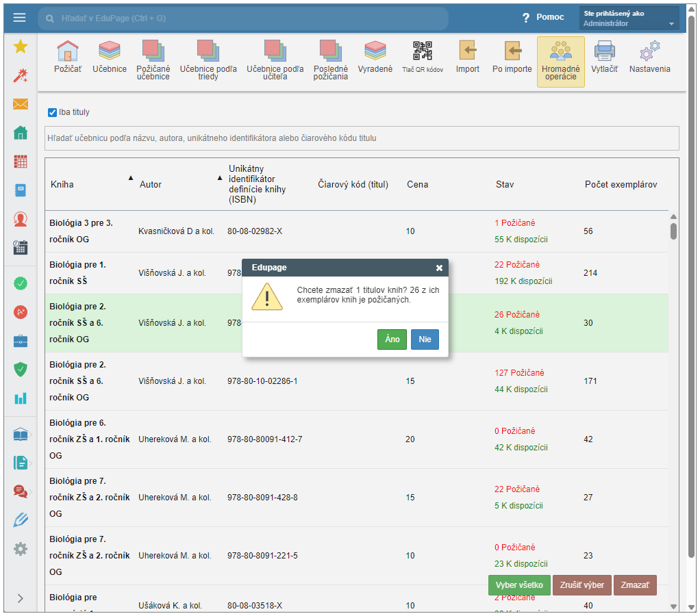Screen dimensions: 700x616
Task: Sort by Kniha column arrow
Action: 131,178
